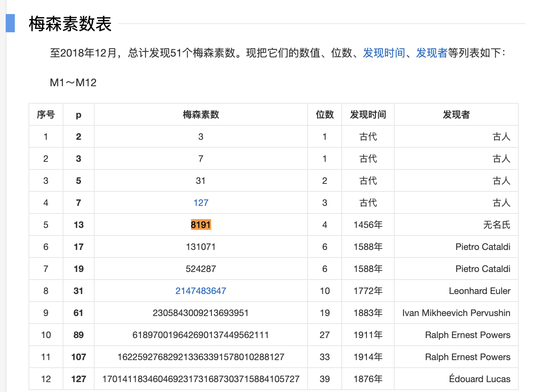Screen dimensions: 540x392
Task: Select the 发现时间 table column header
Action: click(x=368, y=115)
